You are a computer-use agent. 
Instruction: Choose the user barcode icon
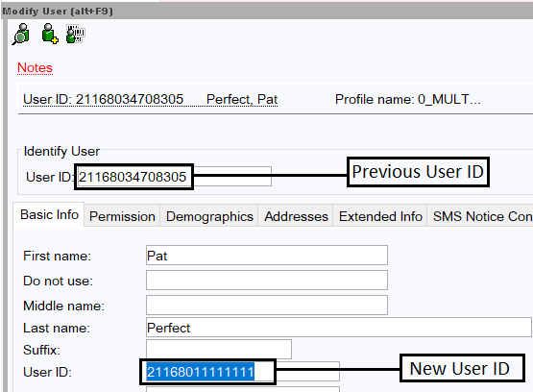(75, 34)
